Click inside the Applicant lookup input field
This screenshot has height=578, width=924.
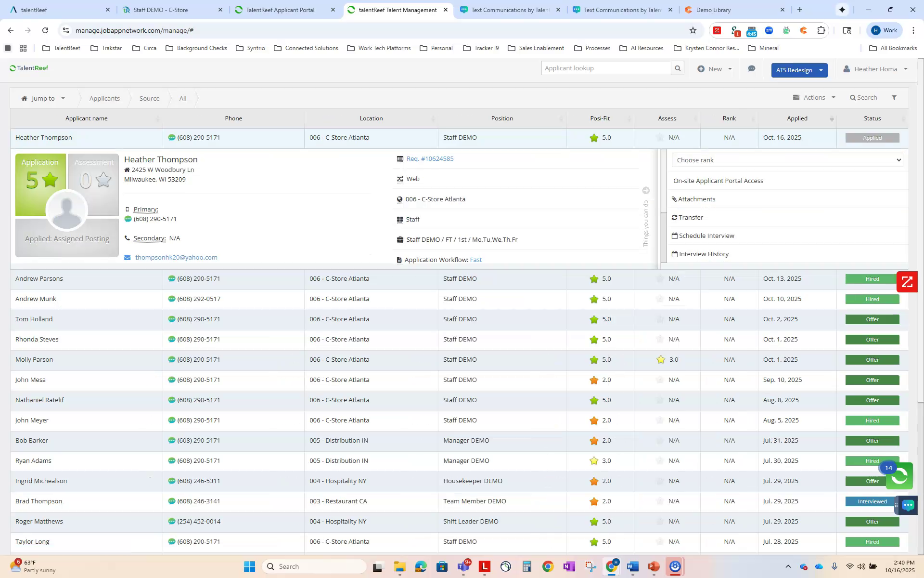tap(604, 68)
